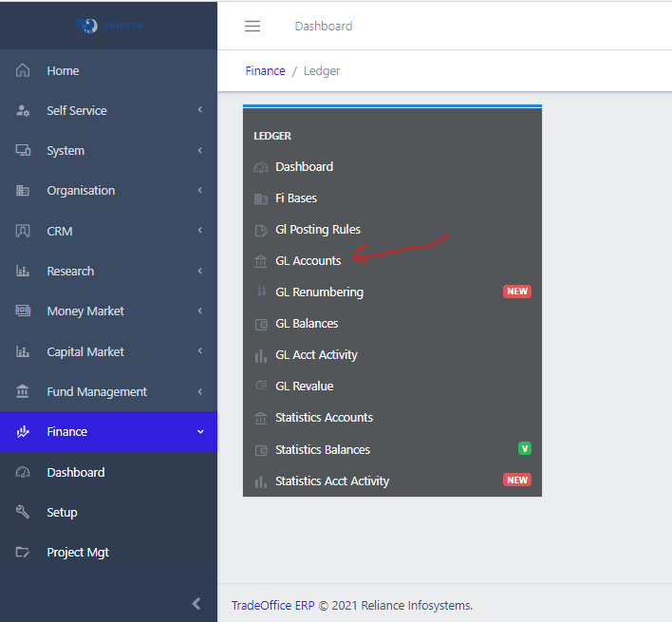Click the Griffin logo in sidebar header
The image size is (672, 622).
[108, 26]
